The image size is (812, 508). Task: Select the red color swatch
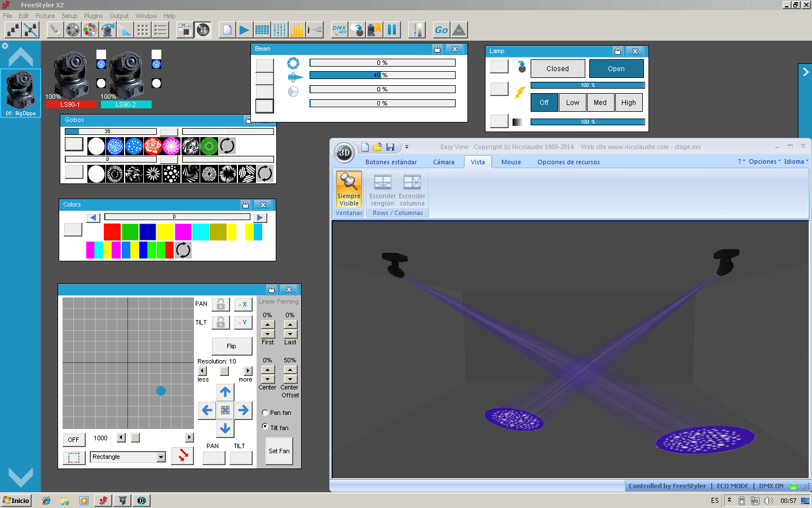[112, 232]
